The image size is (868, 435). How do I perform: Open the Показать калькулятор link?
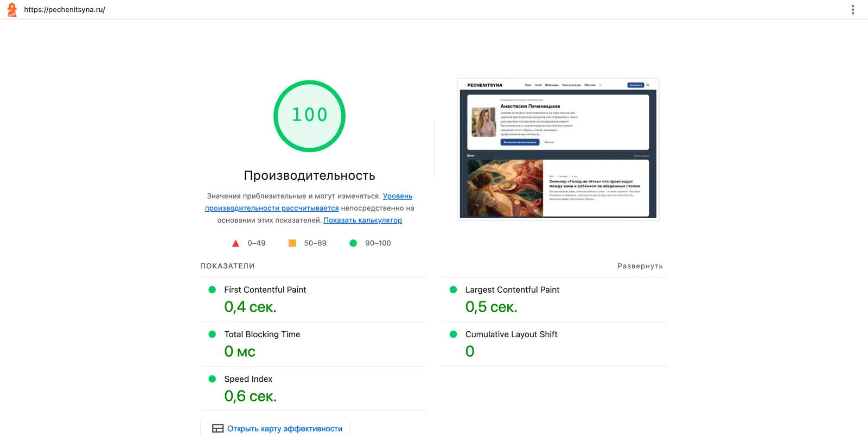tap(362, 220)
